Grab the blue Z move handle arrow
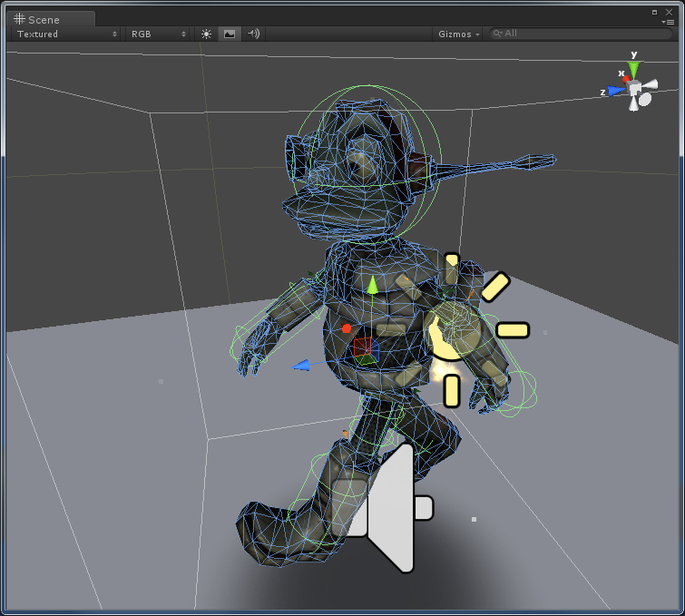 pos(300,366)
